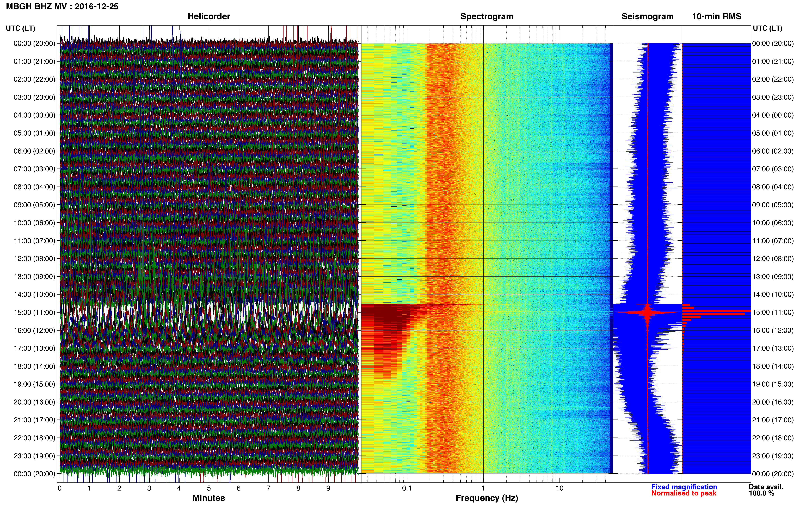Select the 'Helicorder' panel heading
812x508 pixels.
[209, 16]
